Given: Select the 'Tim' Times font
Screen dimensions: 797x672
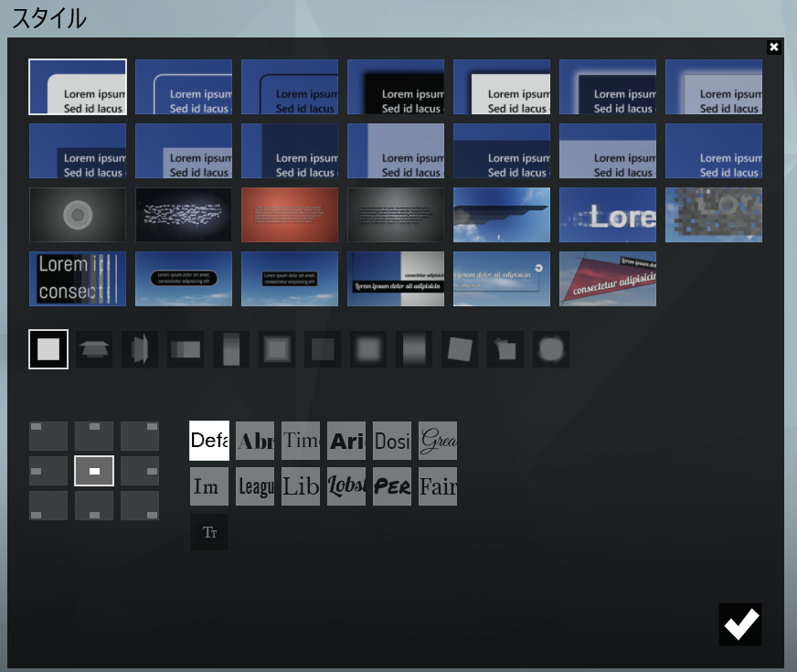Looking at the screenshot, I should tap(301, 441).
